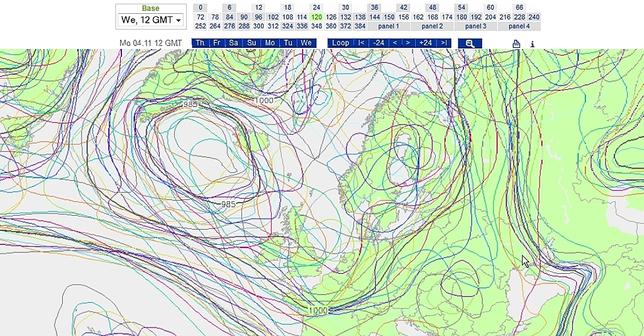
Task: Switch to panel 4 view
Action: [519, 26]
